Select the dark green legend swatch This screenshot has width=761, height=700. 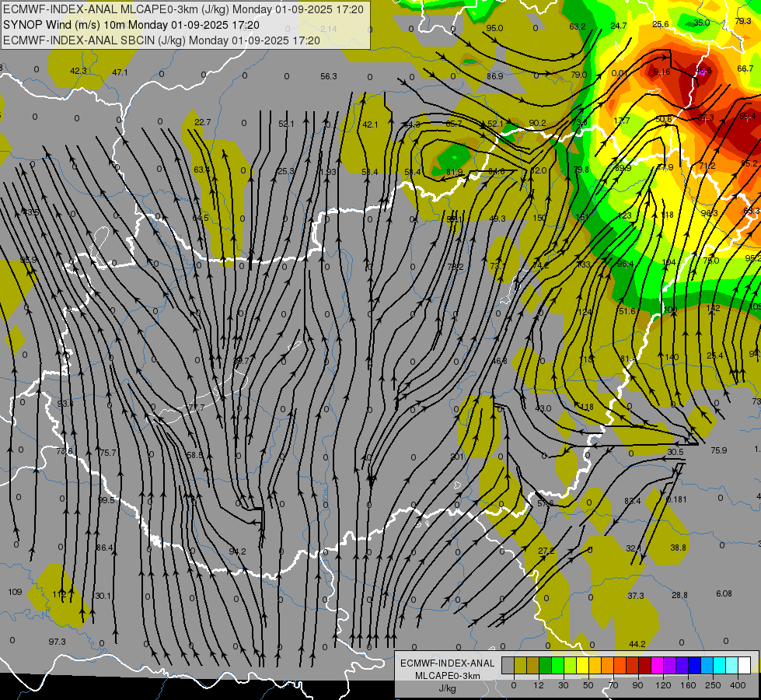(545, 665)
